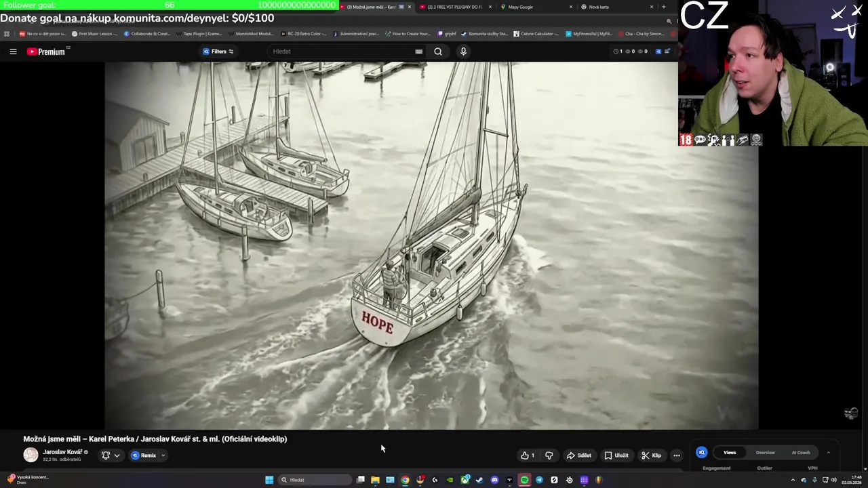Expand notification options chevron beside bell
This screenshot has height=488, width=868.
coord(117,455)
